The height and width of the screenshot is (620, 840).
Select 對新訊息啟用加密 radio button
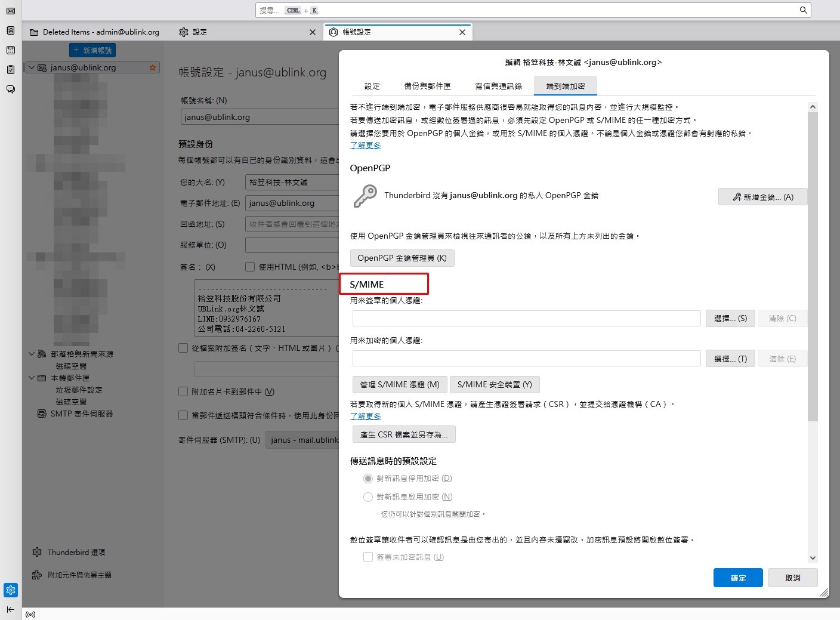tap(368, 497)
